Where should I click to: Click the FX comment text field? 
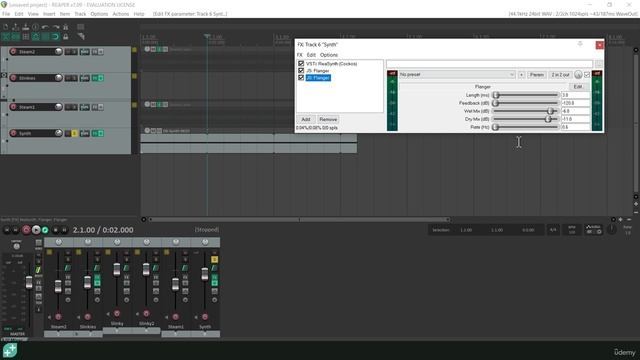489,64
